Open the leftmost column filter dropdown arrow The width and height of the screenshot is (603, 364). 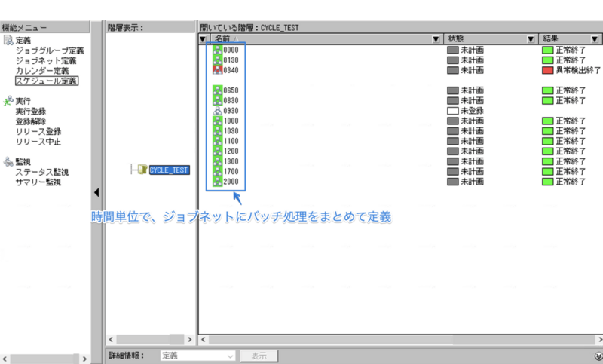point(203,39)
